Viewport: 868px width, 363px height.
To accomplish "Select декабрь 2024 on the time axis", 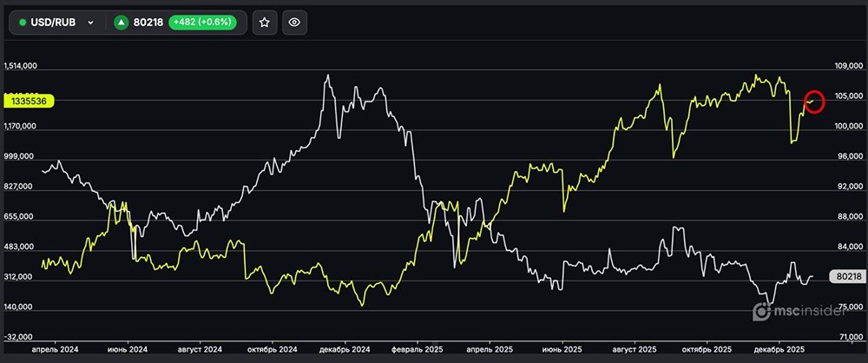I will [x=345, y=349].
